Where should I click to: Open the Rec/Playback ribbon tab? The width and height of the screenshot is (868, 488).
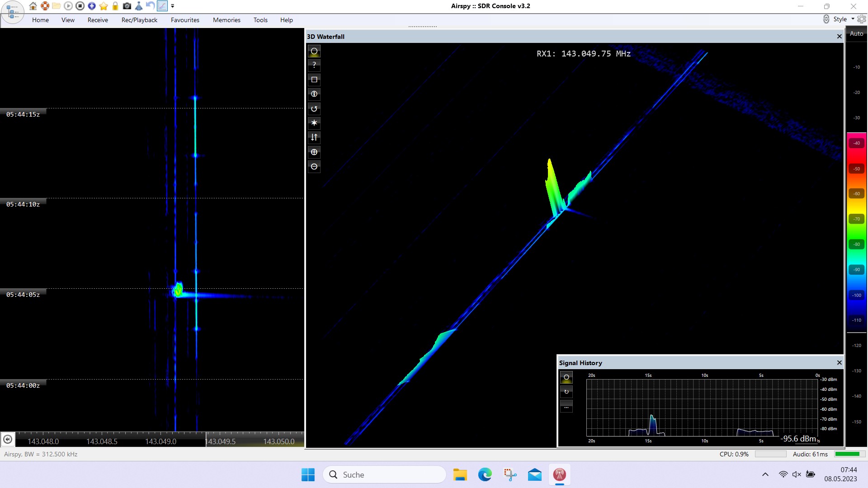tap(139, 20)
